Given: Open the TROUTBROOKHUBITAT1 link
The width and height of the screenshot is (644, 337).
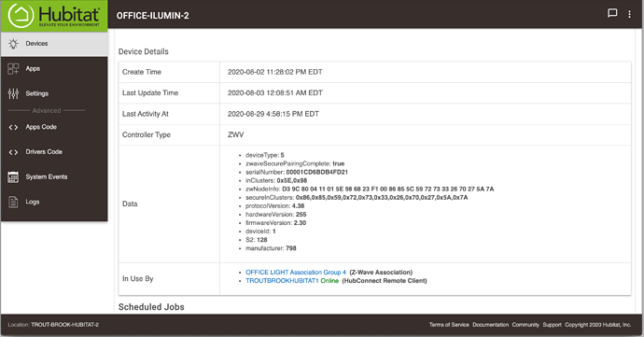Looking at the screenshot, I should 282,281.
